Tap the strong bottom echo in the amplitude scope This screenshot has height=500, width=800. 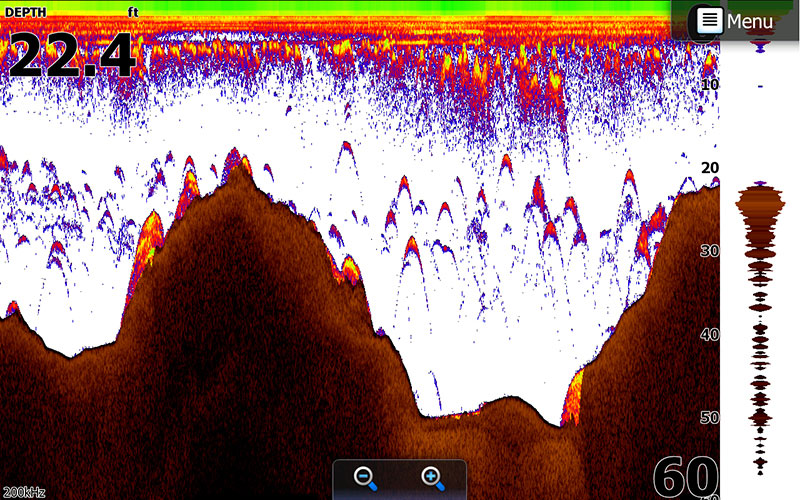760,205
